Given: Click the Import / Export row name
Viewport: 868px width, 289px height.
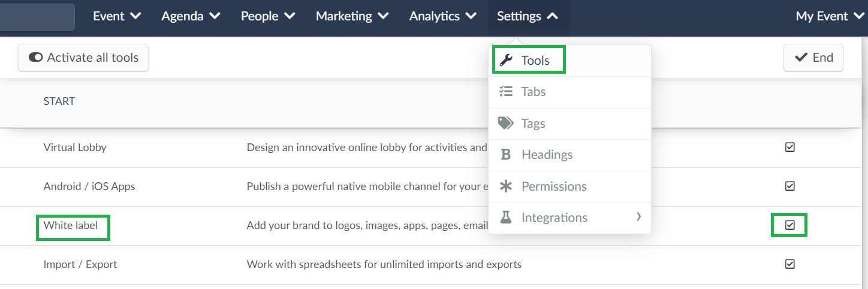Looking at the screenshot, I should 80,264.
